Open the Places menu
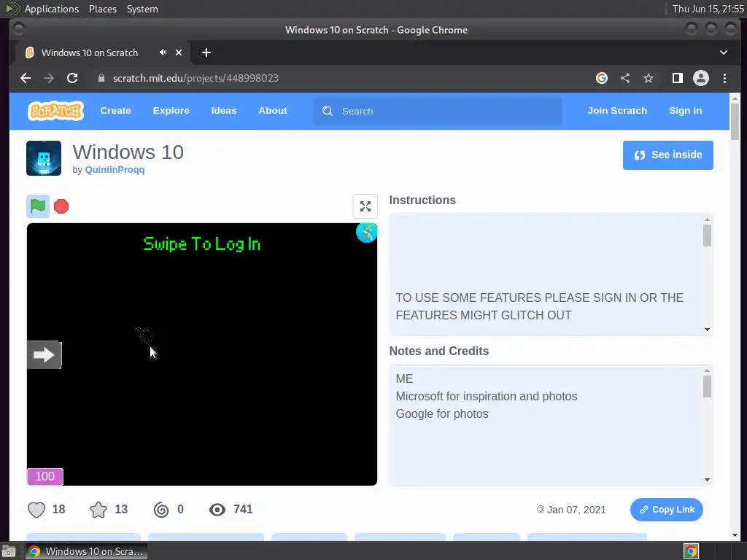747x560 pixels. point(103,9)
